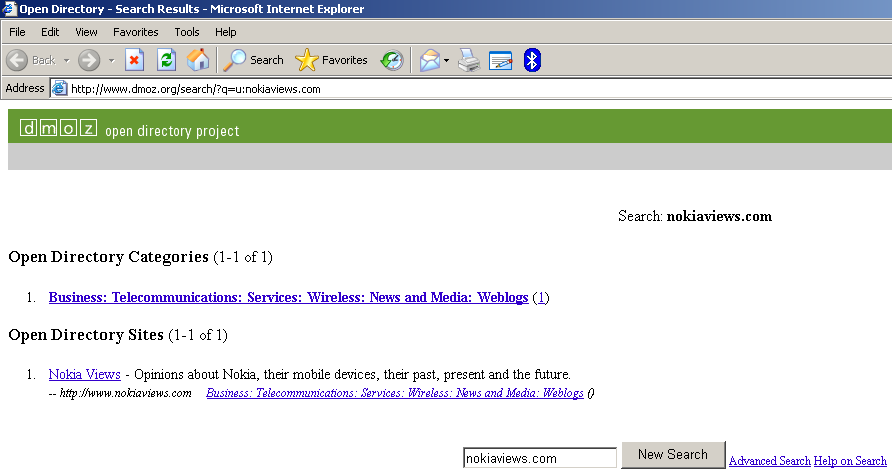Open the File menu

point(17,32)
